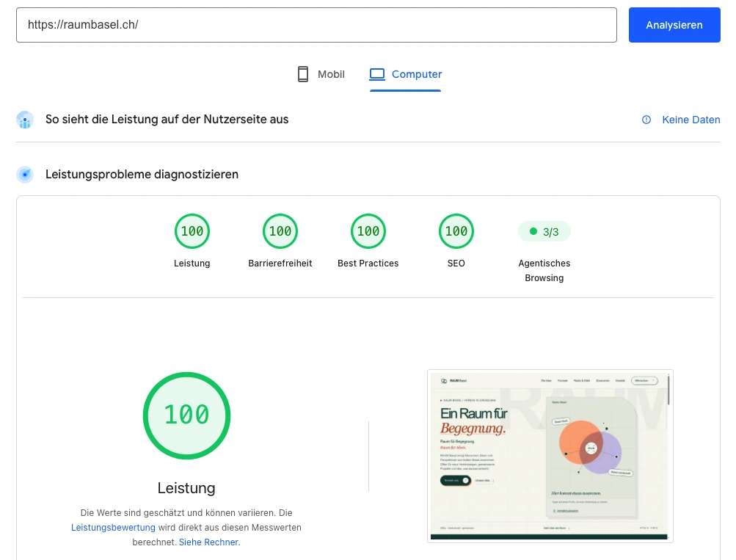Jump to the Leistung score gauge

tap(192, 231)
